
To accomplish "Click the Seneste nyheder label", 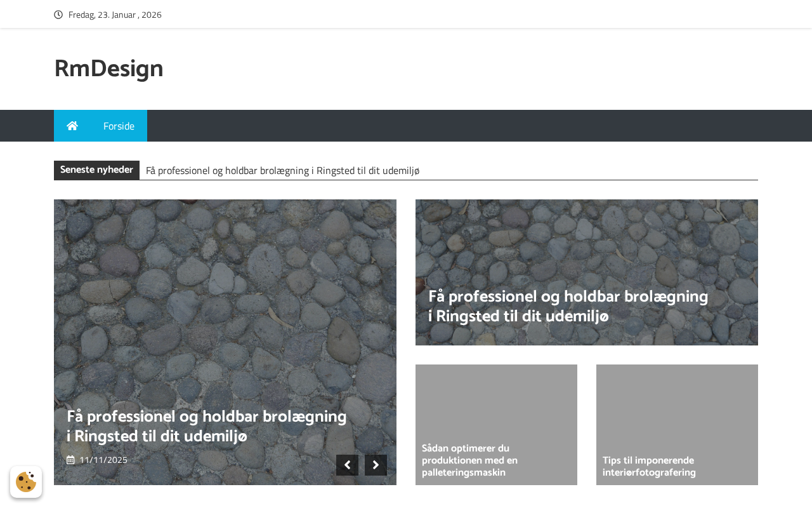I will click(x=96, y=170).
